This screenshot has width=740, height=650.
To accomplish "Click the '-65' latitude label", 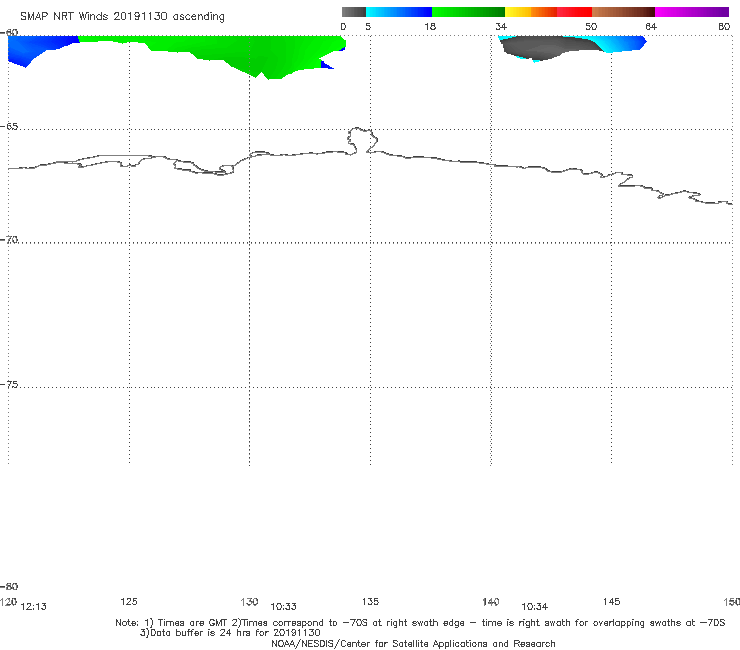I will (9, 127).
